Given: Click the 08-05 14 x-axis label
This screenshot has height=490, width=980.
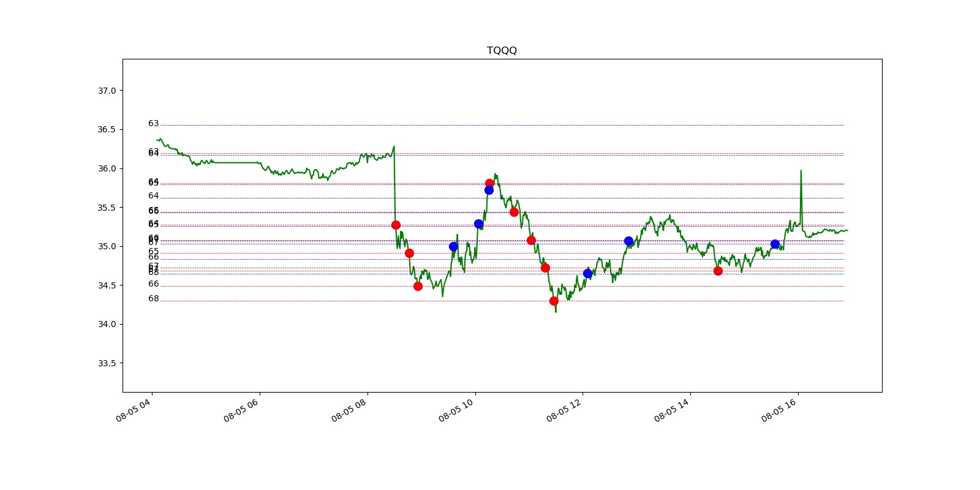Looking at the screenshot, I should pos(672,410).
